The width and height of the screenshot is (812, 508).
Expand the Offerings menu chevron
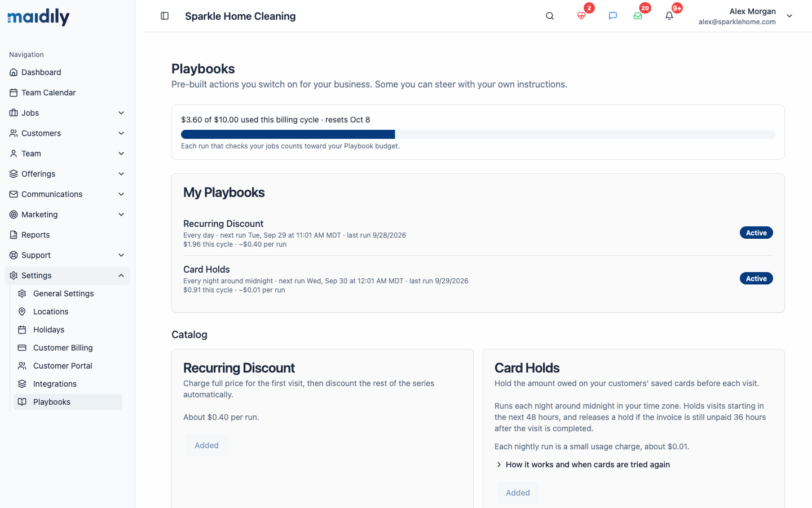[121, 174]
